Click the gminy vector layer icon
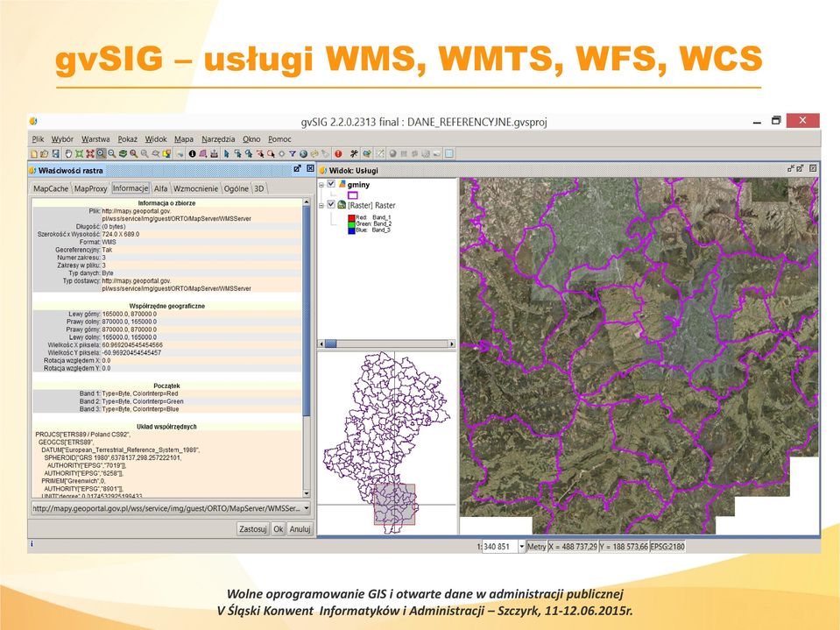Screen dimensions: 840x630 pos(342,184)
